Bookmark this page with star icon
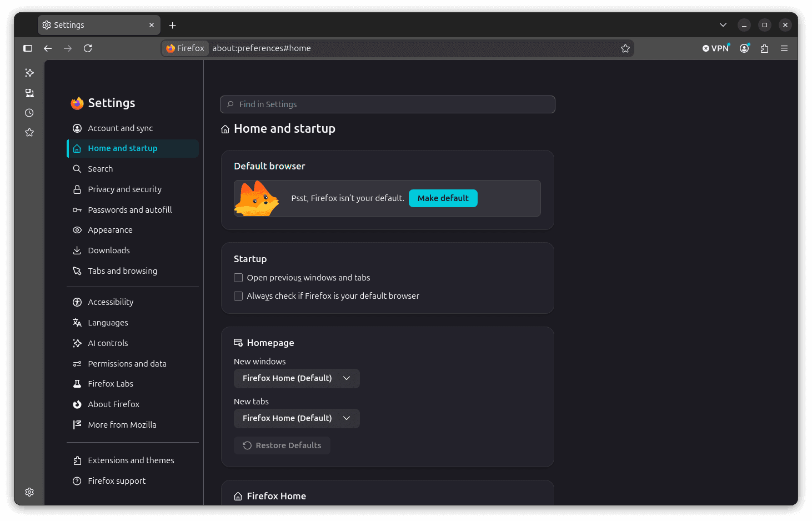 click(625, 48)
